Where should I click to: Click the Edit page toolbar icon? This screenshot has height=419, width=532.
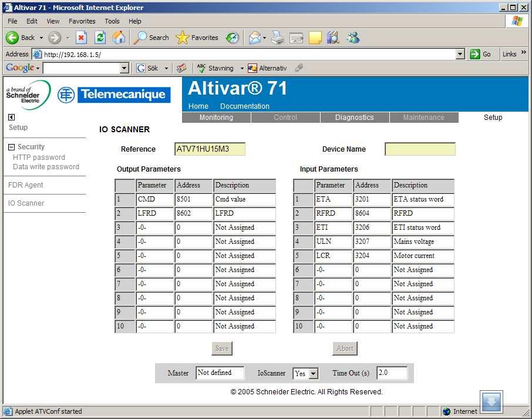pyautogui.click(x=296, y=38)
